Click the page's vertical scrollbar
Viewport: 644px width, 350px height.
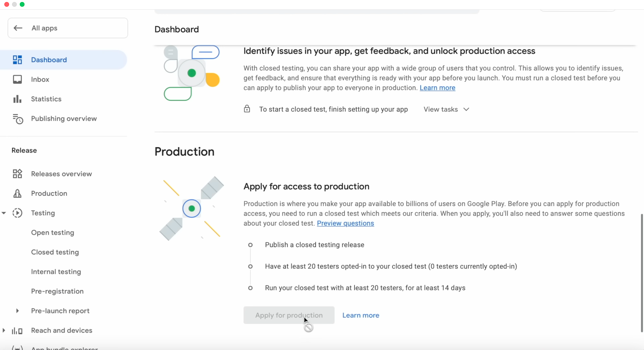pyautogui.click(x=642, y=272)
